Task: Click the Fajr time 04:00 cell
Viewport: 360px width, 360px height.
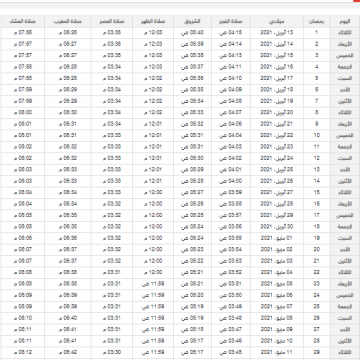Action: point(231,181)
